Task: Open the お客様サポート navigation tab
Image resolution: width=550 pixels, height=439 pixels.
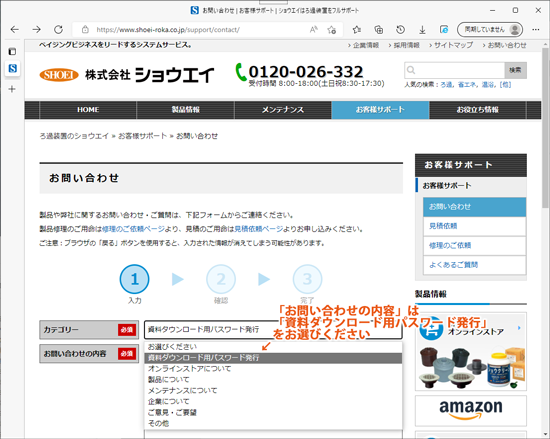Action: [380, 110]
